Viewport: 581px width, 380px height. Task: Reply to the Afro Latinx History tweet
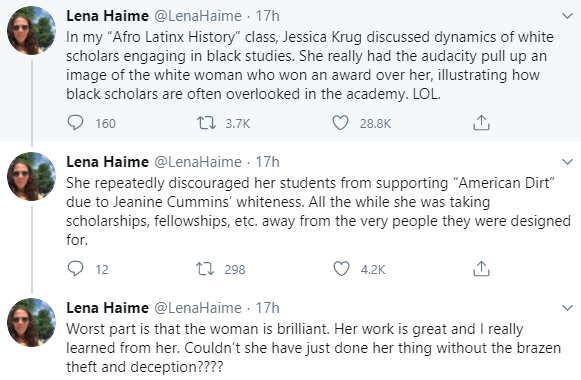click(75, 123)
